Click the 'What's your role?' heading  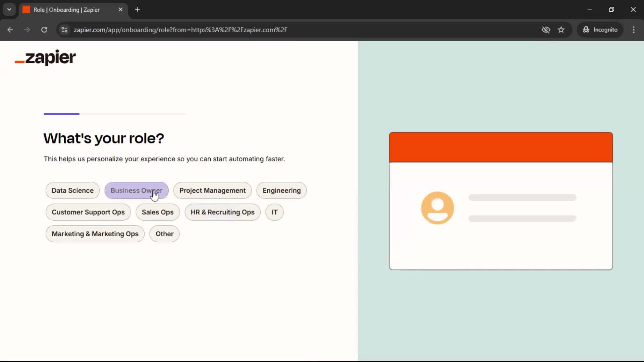click(104, 138)
